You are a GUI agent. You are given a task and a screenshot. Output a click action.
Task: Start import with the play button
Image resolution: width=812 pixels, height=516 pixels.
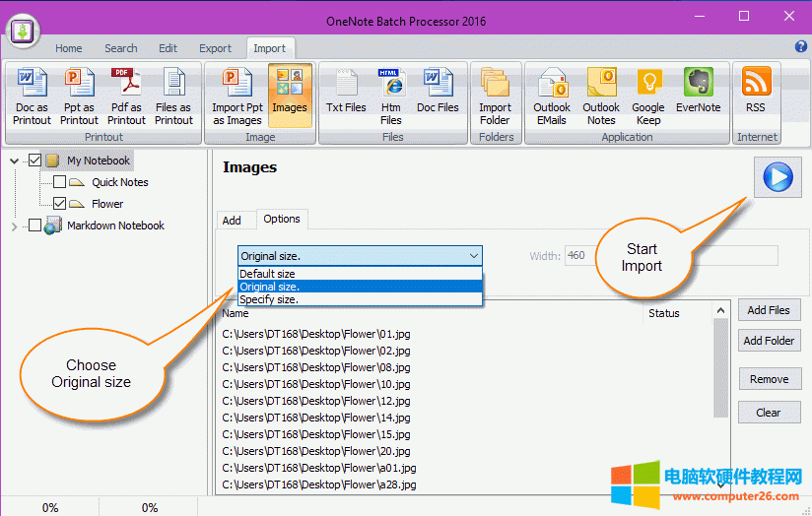pyautogui.click(x=778, y=178)
